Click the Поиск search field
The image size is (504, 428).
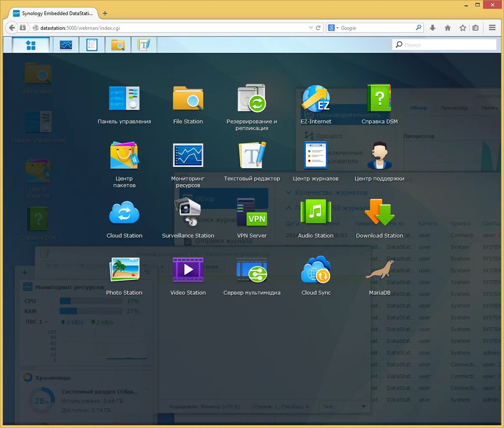(444, 44)
